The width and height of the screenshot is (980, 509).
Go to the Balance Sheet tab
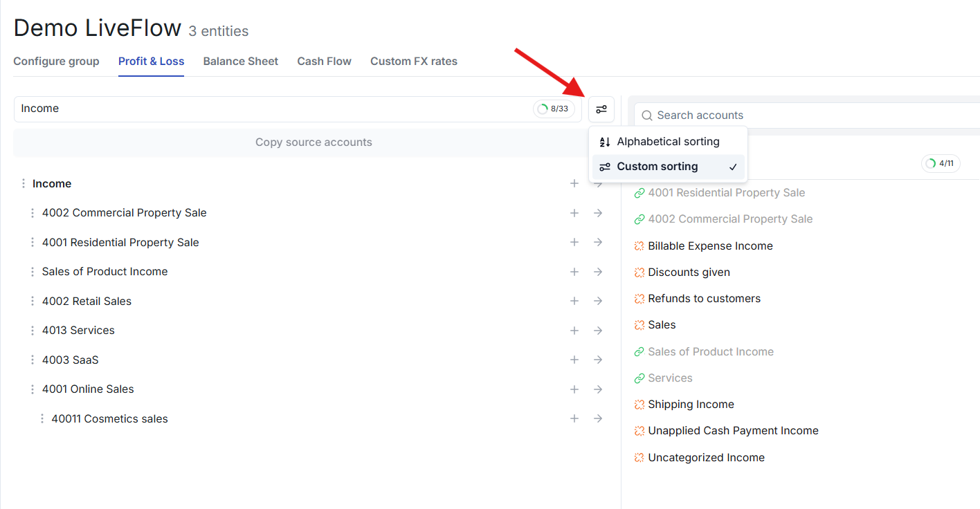pos(241,62)
